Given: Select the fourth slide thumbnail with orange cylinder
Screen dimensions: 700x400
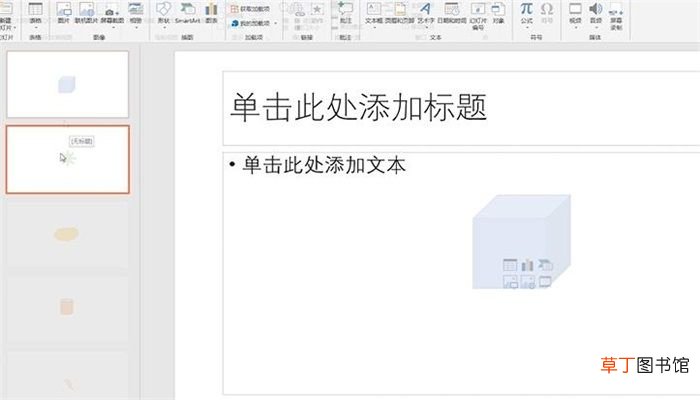Looking at the screenshot, I should click(67, 309).
